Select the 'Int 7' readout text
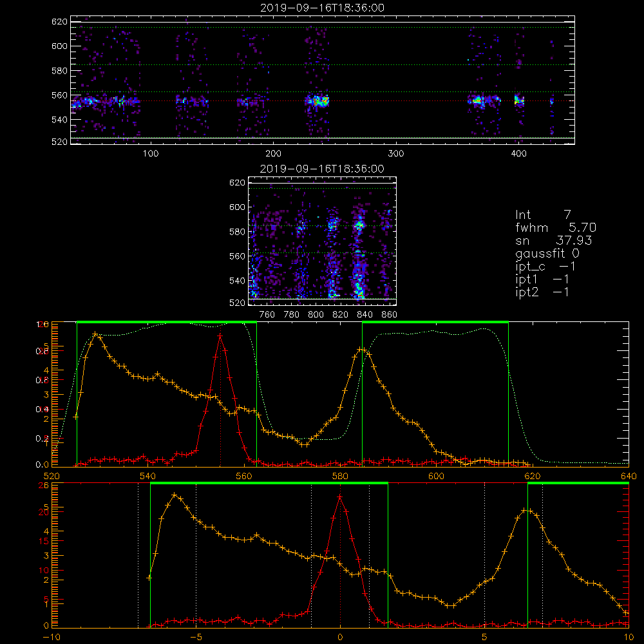Image resolution: width=644 pixels, height=644 pixels. (543, 214)
